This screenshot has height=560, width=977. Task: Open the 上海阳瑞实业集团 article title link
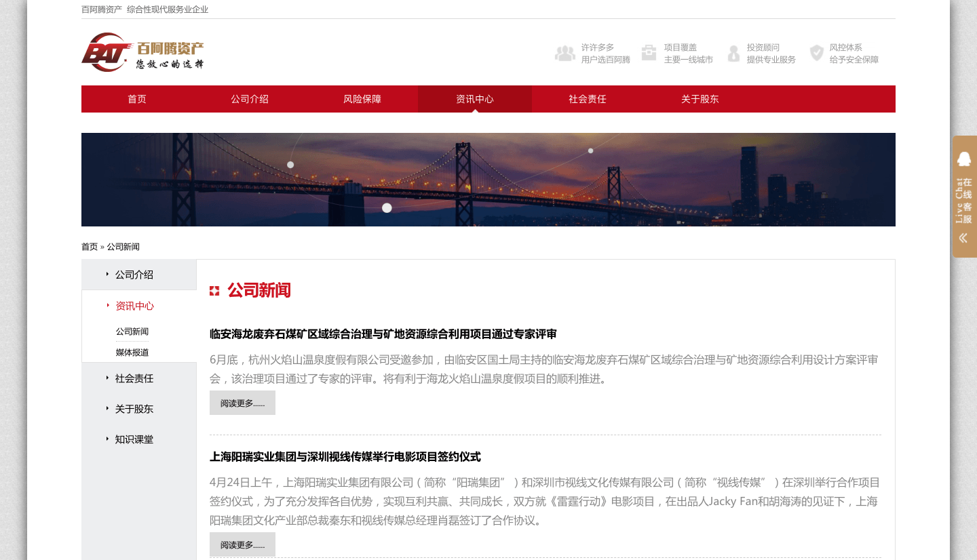click(x=345, y=457)
